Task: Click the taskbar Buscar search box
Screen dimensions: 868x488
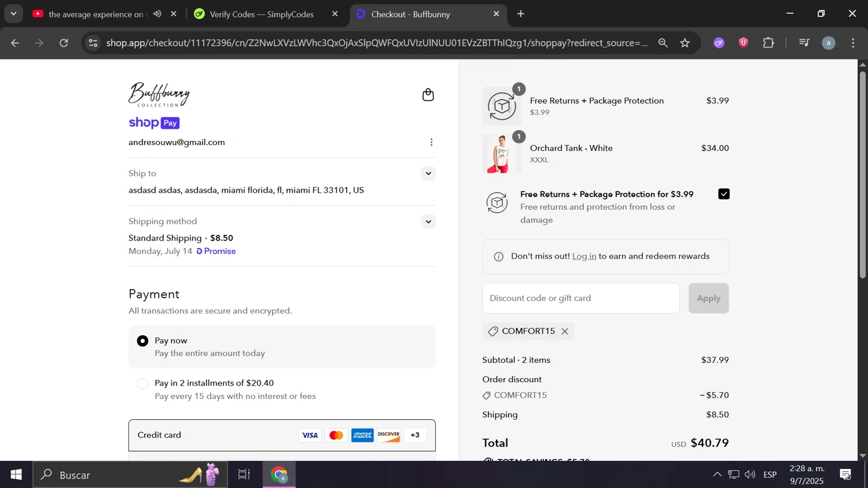Action: (x=130, y=475)
